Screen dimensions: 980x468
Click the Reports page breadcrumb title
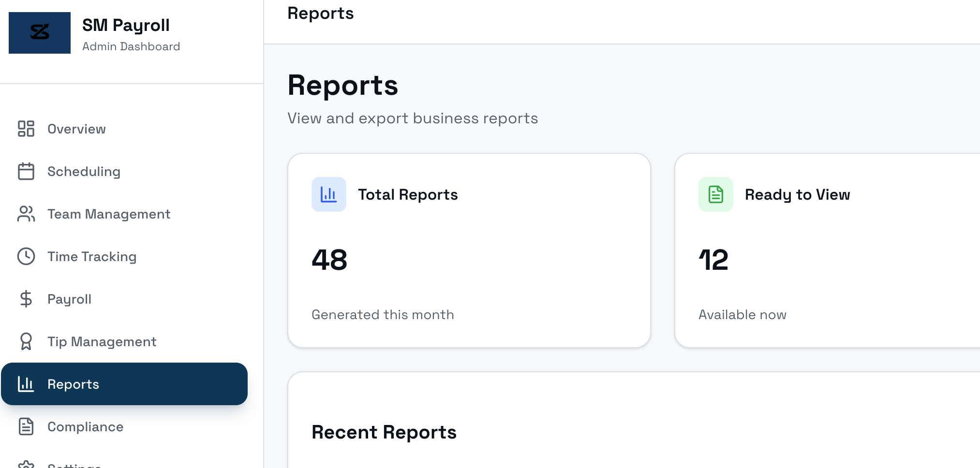click(x=320, y=14)
